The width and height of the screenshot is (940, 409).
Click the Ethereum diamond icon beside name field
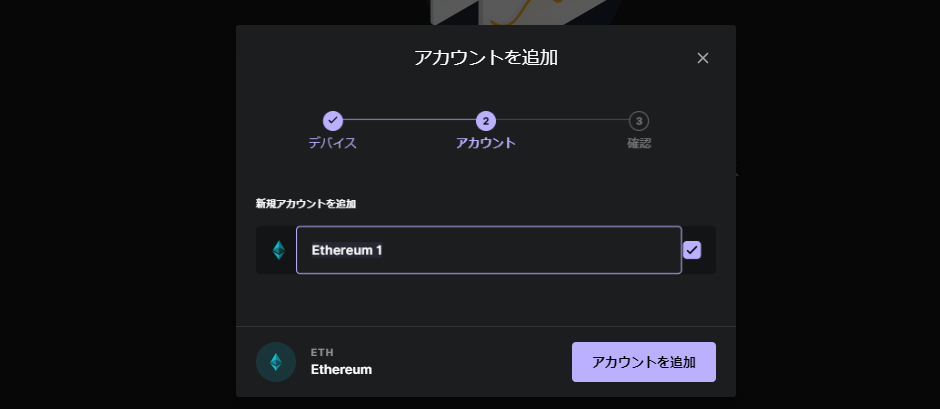pyautogui.click(x=279, y=250)
